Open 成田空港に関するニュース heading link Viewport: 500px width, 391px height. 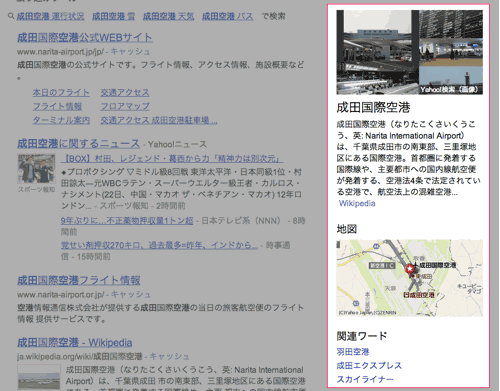click(x=78, y=144)
